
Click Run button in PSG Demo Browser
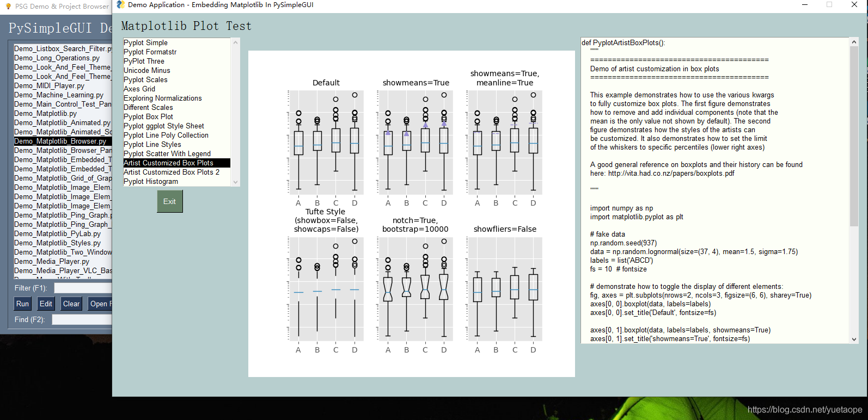tap(22, 304)
